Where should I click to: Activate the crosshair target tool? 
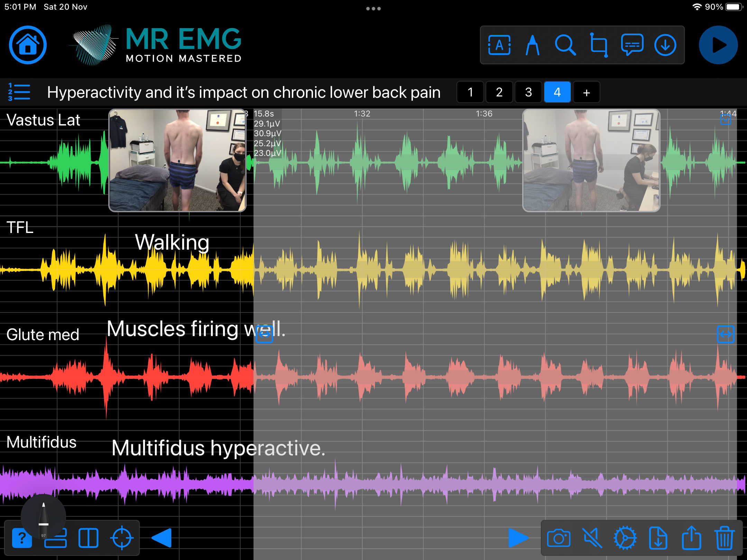pos(122,538)
